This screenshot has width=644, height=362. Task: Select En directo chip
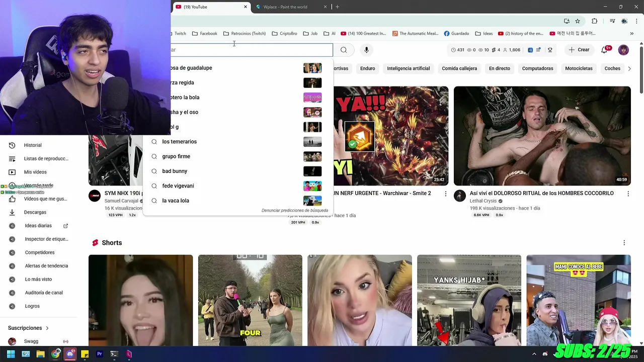click(x=499, y=68)
